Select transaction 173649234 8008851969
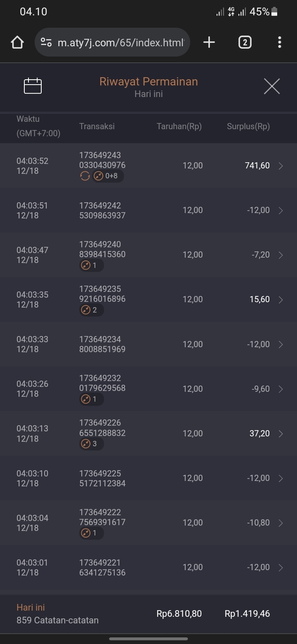This screenshot has width=297, height=644. click(x=102, y=344)
